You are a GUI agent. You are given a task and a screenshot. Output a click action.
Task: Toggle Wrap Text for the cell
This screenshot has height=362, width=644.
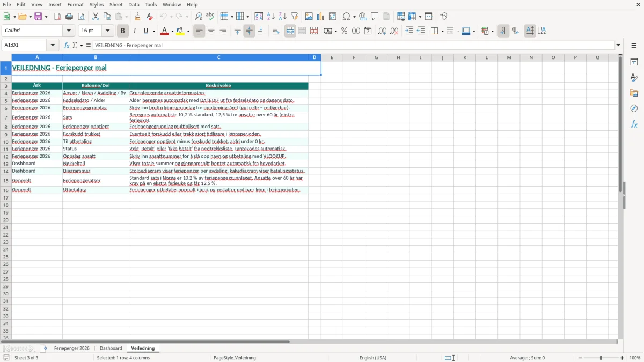(276, 31)
